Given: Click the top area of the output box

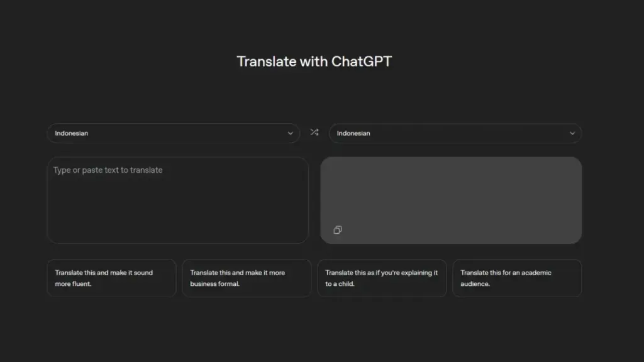Looking at the screenshot, I should point(451,171).
